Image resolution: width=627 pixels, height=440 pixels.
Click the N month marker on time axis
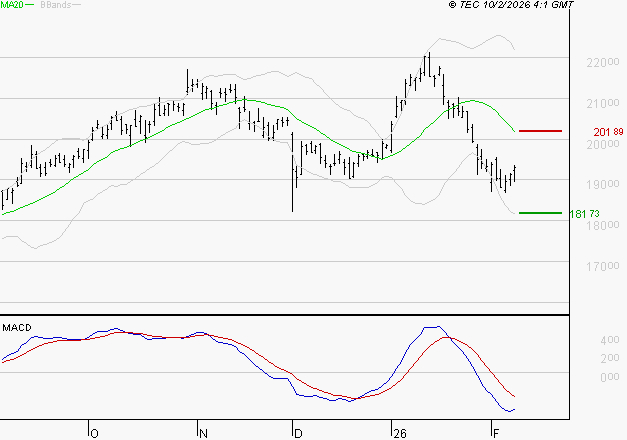(203, 434)
